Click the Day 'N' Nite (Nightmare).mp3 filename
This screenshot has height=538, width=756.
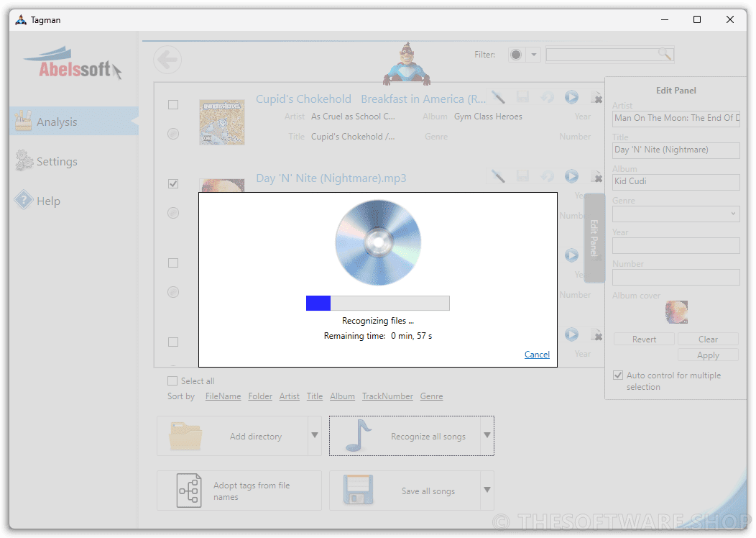pyautogui.click(x=331, y=178)
